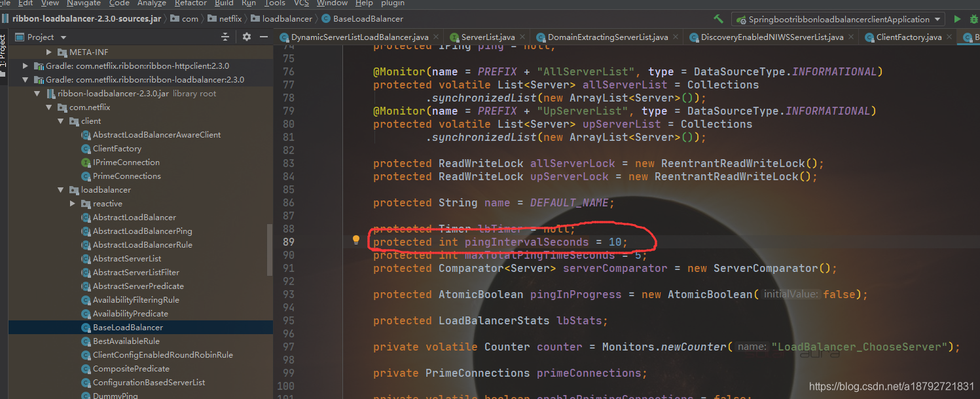This screenshot has width=980, height=399.
Task: Collapse all in Project panel
Action: point(226,37)
